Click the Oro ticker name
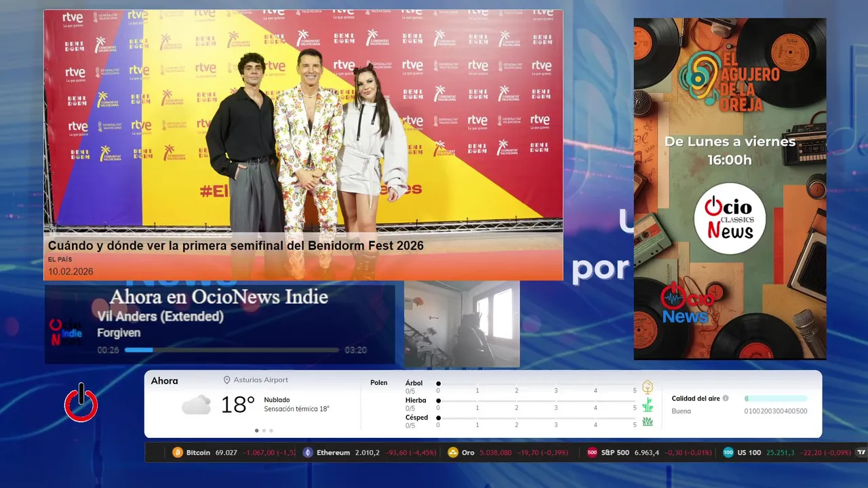 468,453
